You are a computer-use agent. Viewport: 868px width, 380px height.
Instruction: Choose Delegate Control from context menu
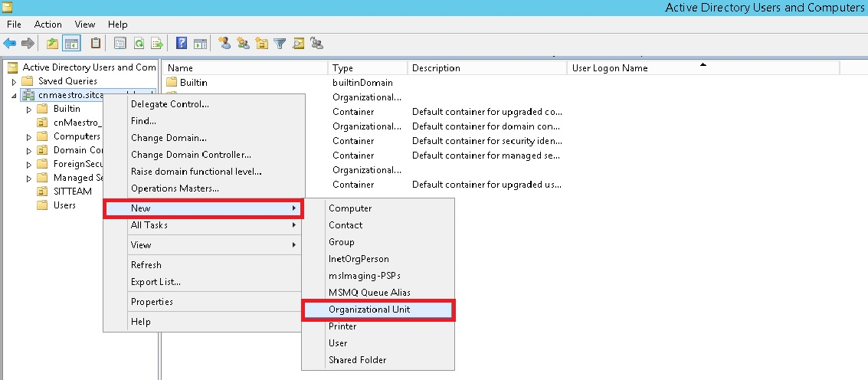click(x=170, y=104)
